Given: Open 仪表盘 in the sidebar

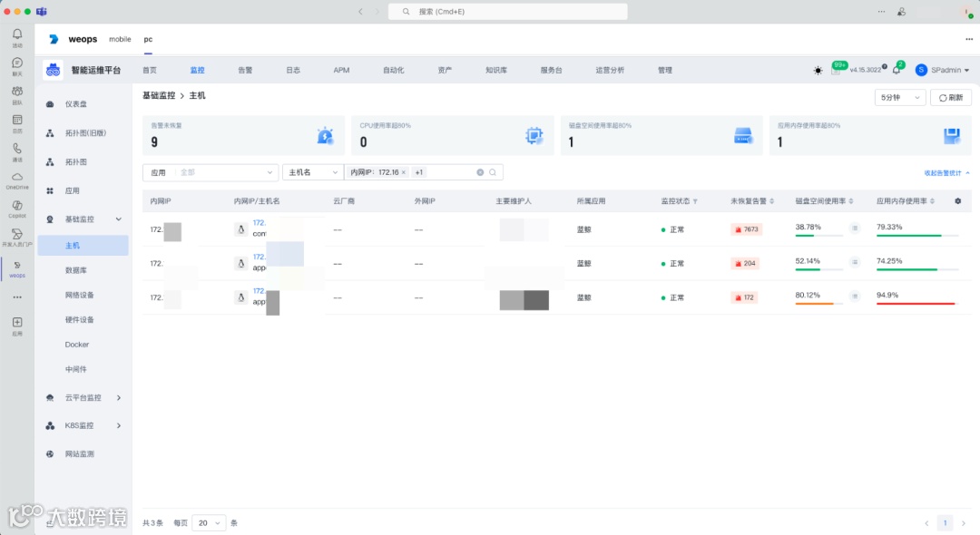Looking at the screenshot, I should (76, 104).
